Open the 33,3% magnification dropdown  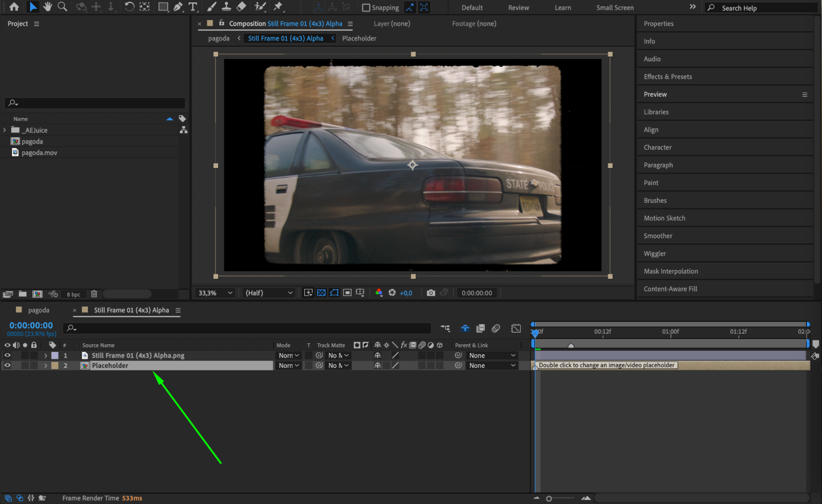coord(215,293)
